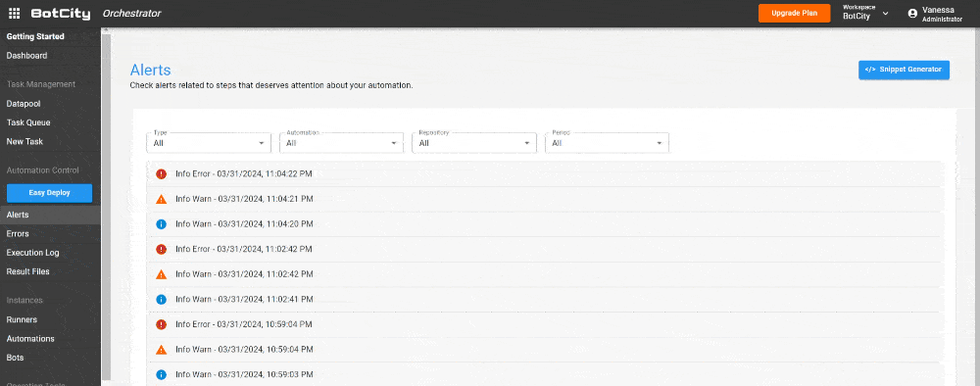This screenshot has width=980, height=386.
Task: Click orange warning icon for 11:02:42 PM Warn alert
Action: [161, 274]
